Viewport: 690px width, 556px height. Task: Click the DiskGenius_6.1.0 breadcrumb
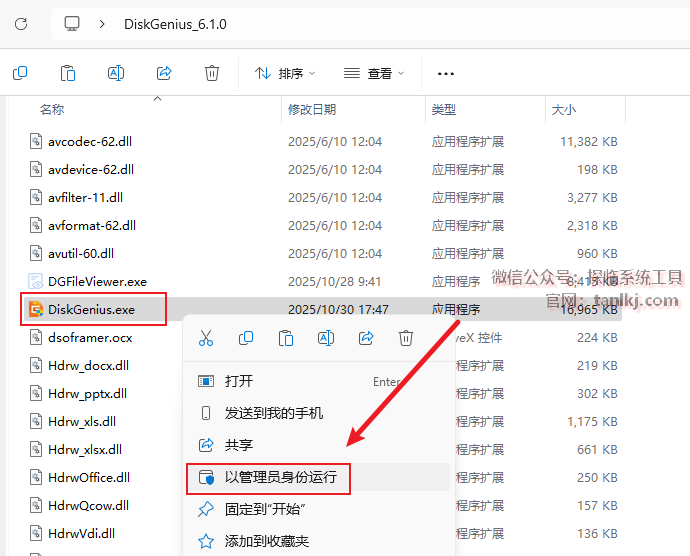coord(175,24)
